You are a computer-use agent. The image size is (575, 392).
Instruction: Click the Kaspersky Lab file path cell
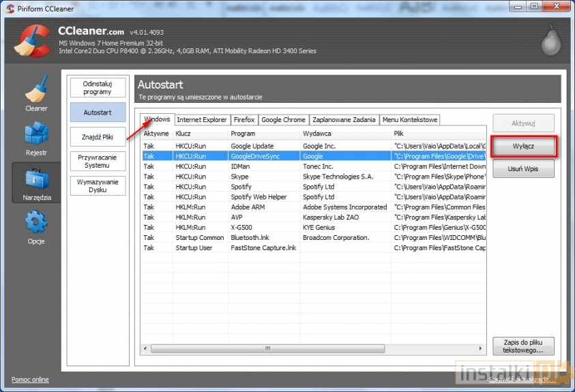point(440,217)
